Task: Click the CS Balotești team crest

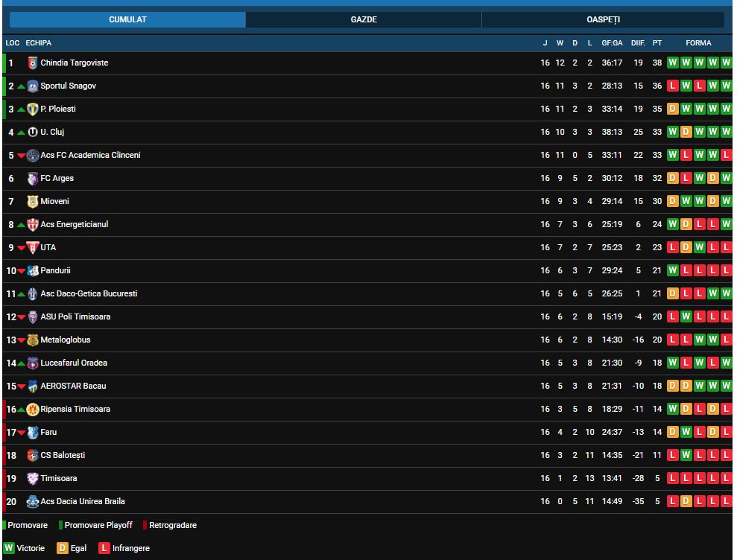Action: 33,455
